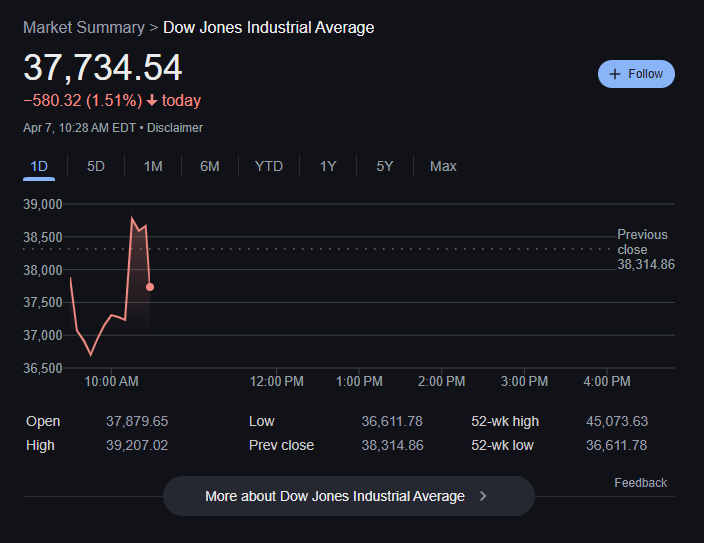This screenshot has width=704, height=543.
Task: Click the 4:00 PM axis label
Action: [x=607, y=381]
